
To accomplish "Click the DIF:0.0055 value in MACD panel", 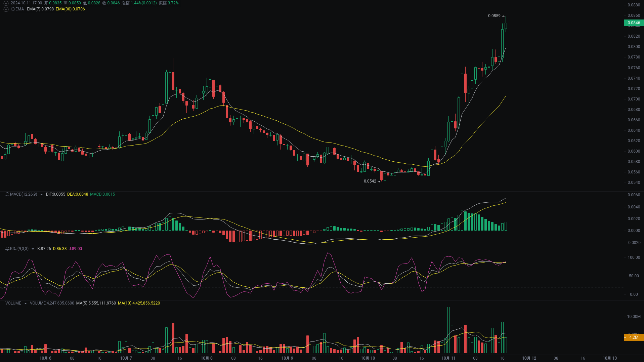I will pyautogui.click(x=55, y=194).
